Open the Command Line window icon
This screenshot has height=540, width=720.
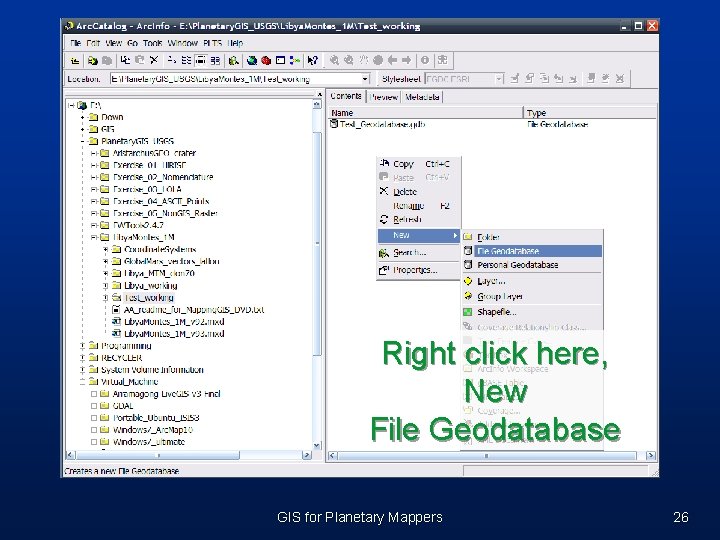281,60
